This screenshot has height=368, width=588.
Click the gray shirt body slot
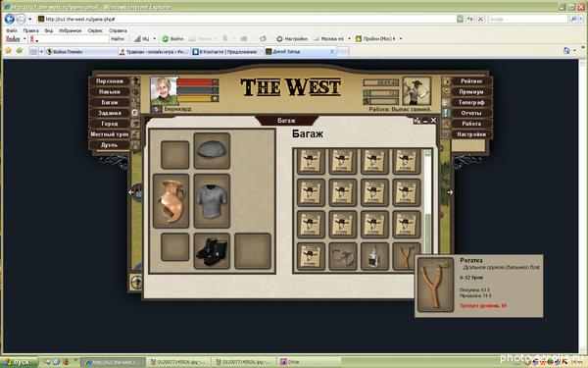coord(212,201)
